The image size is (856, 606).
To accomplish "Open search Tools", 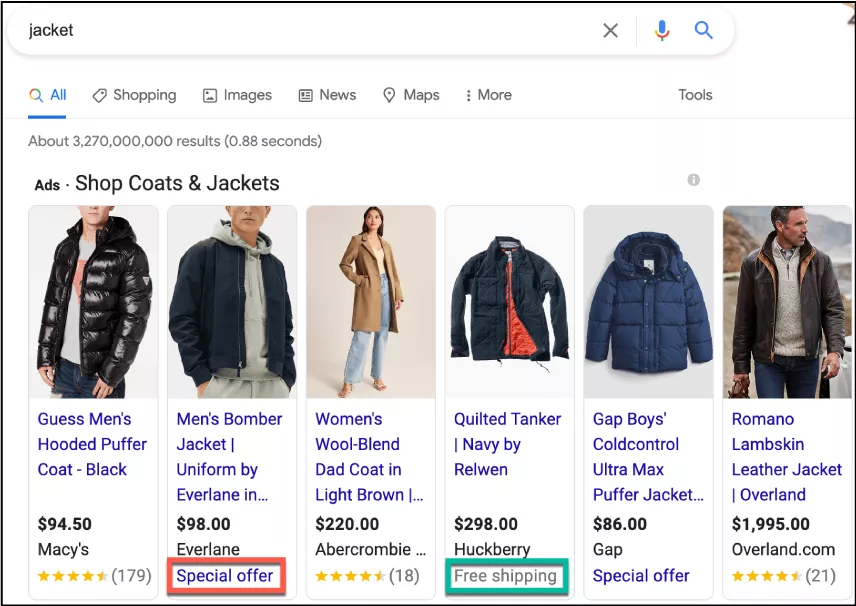I will coord(695,95).
